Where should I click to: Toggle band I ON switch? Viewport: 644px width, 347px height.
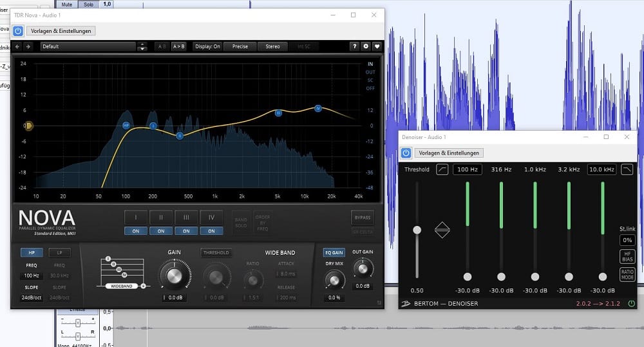click(135, 231)
